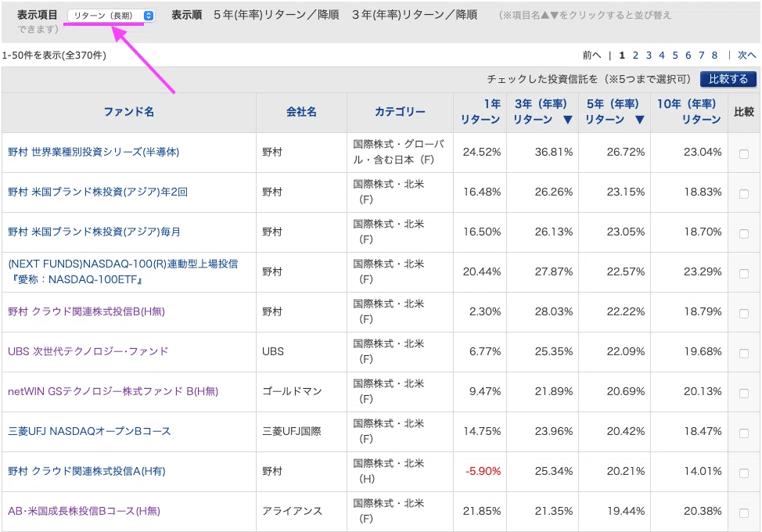Open fund 野村 米国ブランド株投資(アジア)年2回
The width and height of the screenshot is (762, 532).
(x=98, y=192)
